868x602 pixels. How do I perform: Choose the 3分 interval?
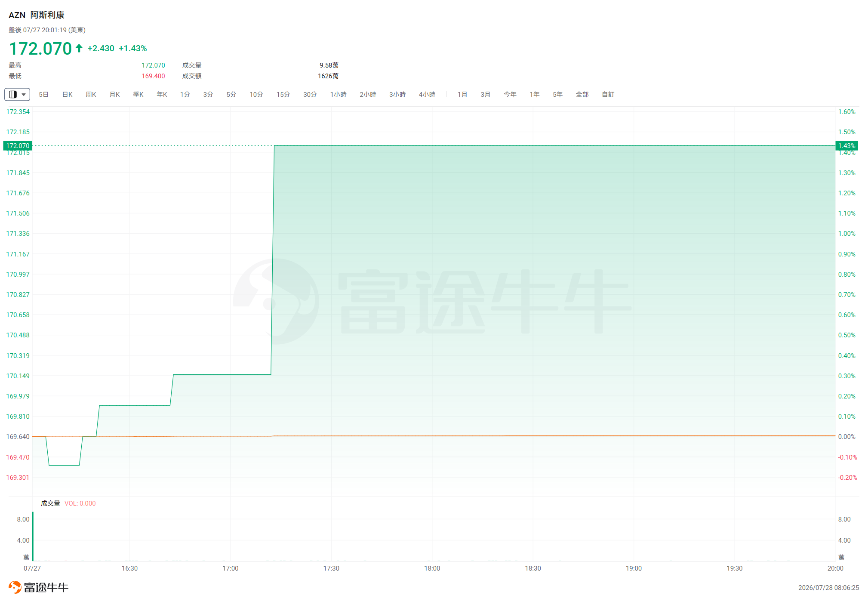[208, 94]
